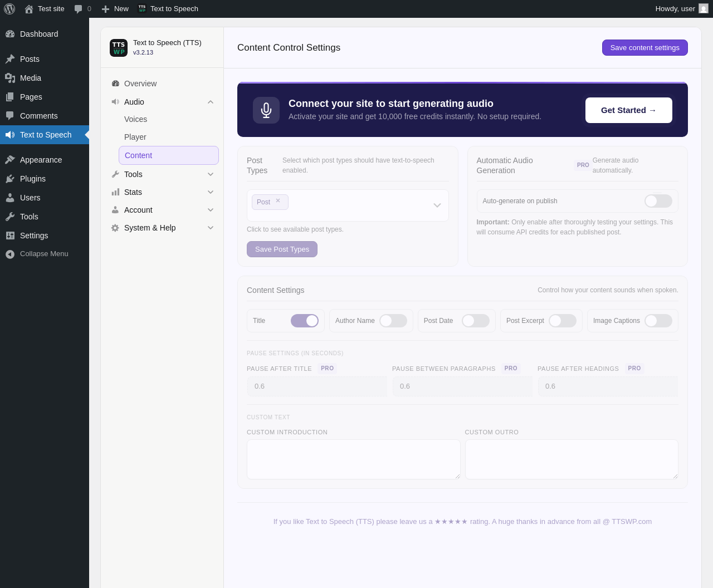Screen dimensions: 713x588
Task: Click the TTS WP plugin logo
Action: point(119,48)
